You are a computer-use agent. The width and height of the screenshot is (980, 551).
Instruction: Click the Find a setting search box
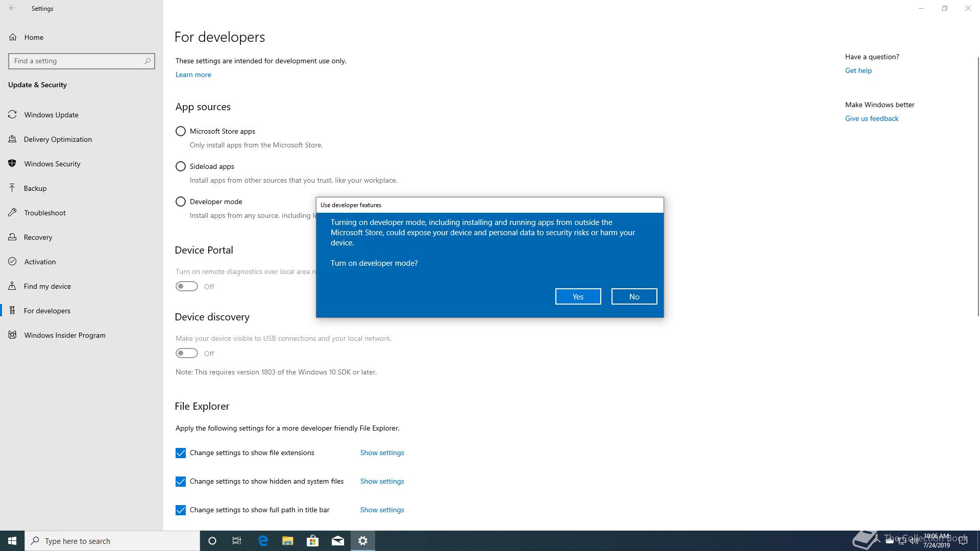click(x=82, y=61)
